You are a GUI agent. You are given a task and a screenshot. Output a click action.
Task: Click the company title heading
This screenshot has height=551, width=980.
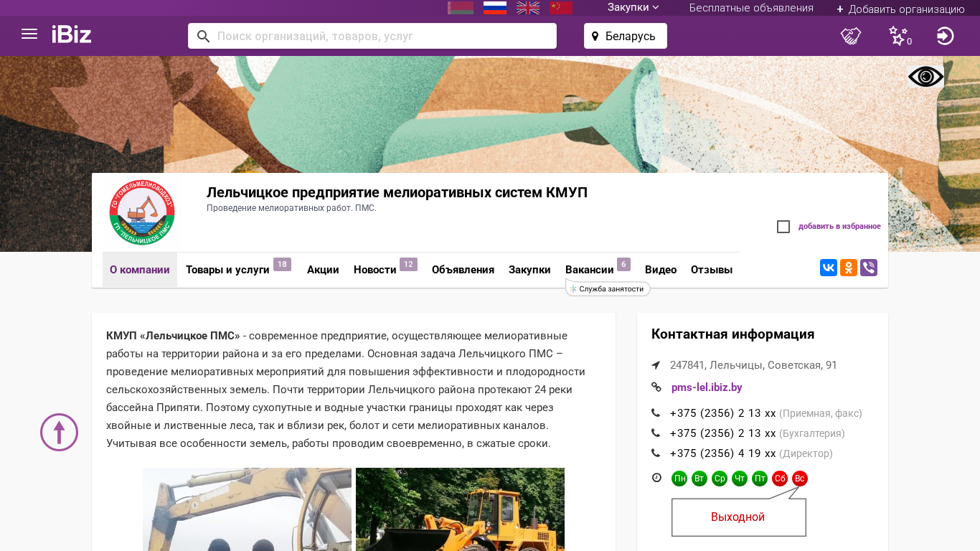[397, 192]
